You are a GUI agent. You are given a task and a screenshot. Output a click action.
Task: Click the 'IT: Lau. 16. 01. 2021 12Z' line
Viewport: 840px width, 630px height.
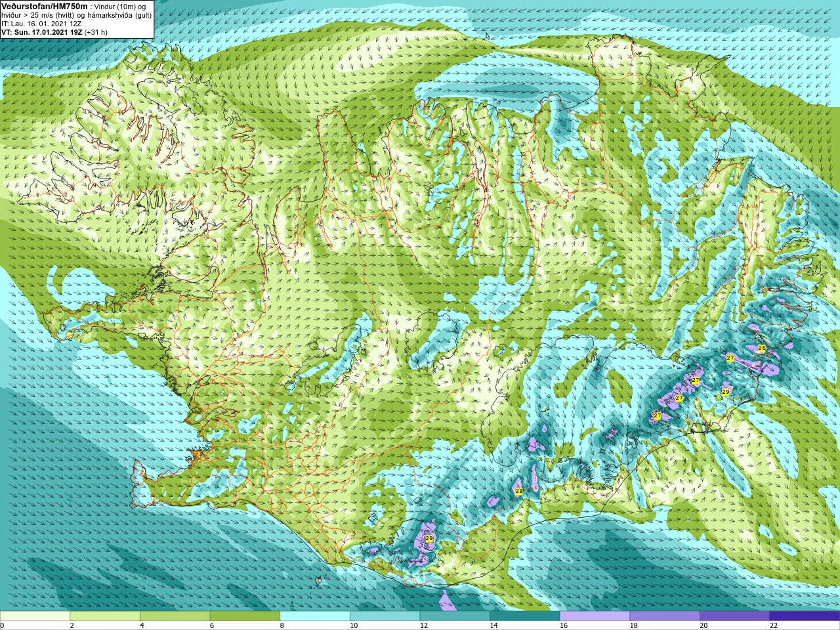[x=41, y=24]
